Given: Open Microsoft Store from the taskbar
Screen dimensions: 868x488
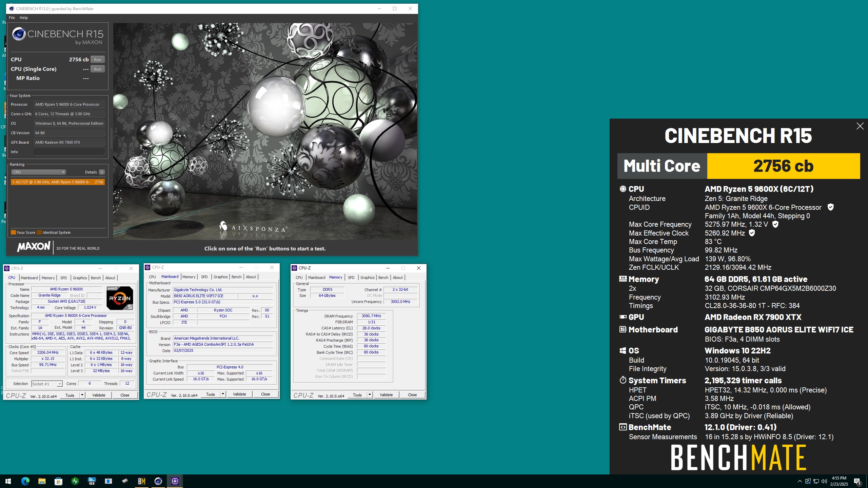Looking at the screenshot, I should pyautogui.click(x=58, y=481).
